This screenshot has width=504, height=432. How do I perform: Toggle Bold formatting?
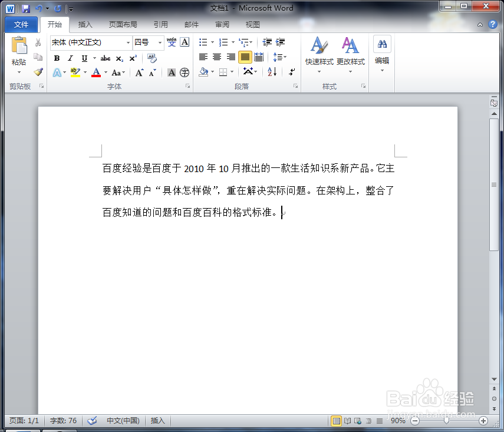pyautogui.click(x=57, y=58)
